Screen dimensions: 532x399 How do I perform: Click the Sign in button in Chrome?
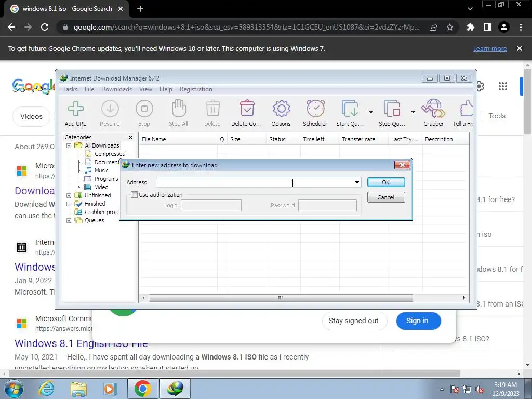coord(418,321)
